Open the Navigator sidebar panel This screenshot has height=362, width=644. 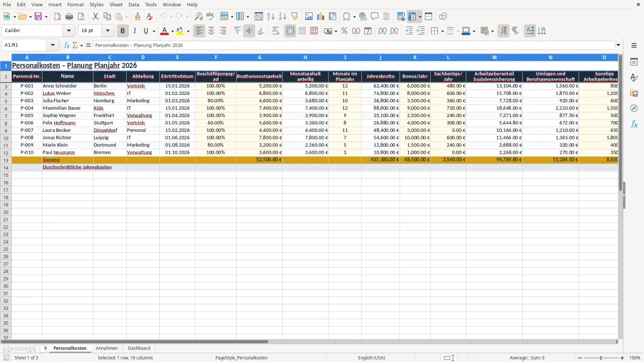coord(634,108)
